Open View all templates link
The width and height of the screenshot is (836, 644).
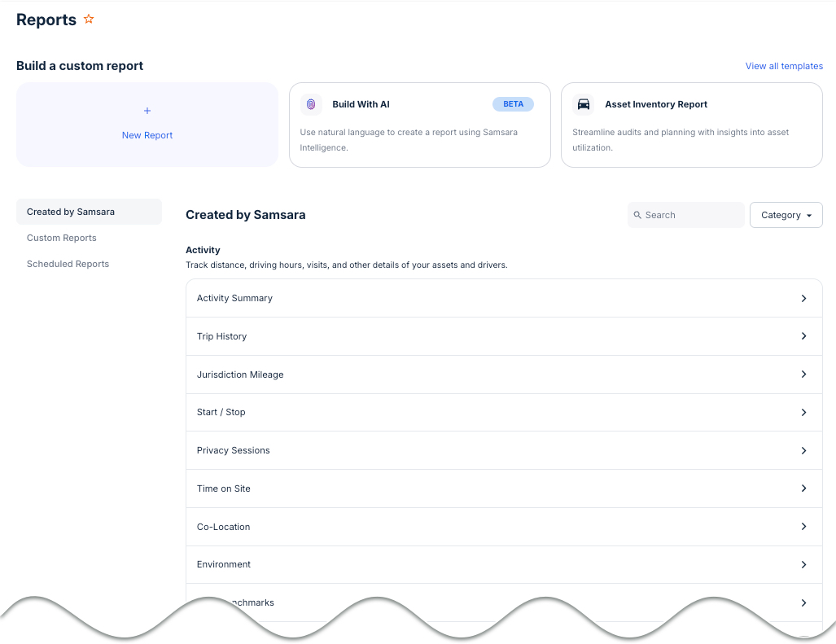[x=784, y=66]
